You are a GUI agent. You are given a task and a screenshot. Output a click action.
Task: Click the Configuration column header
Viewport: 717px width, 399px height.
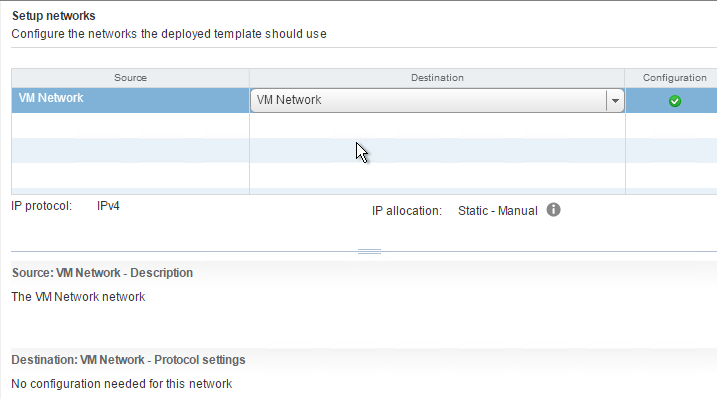[674, 78]
